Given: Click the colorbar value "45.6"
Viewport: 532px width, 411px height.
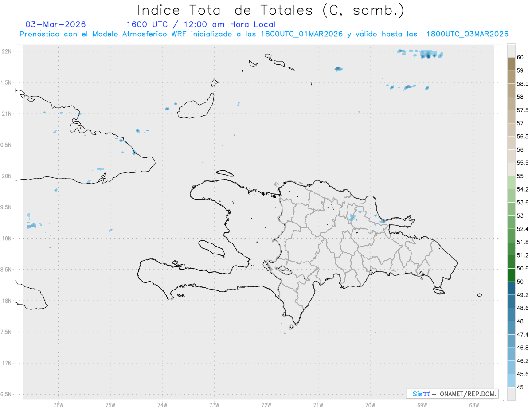Looking at the screenshot, I should click(x=523, y=374).
